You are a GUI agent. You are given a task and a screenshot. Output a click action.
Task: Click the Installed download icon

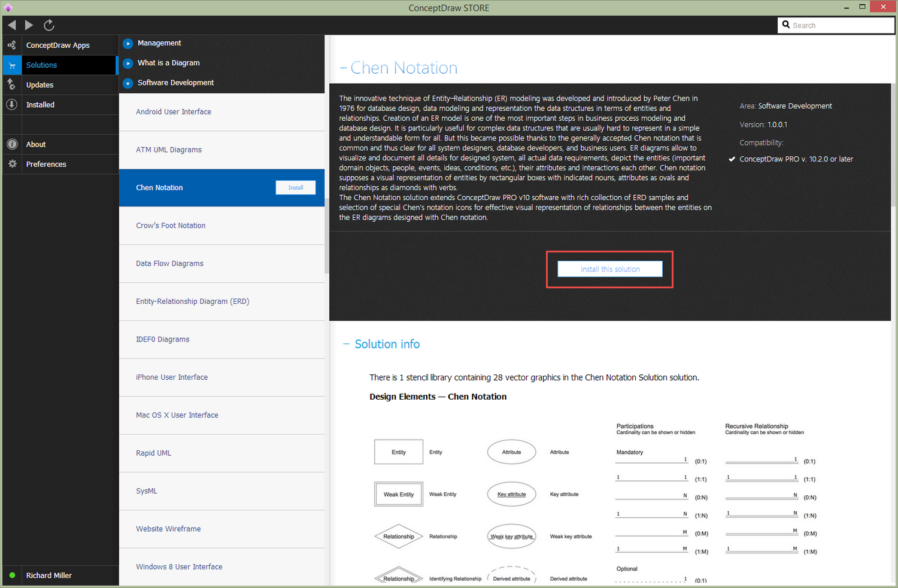[x=12, y=105]
